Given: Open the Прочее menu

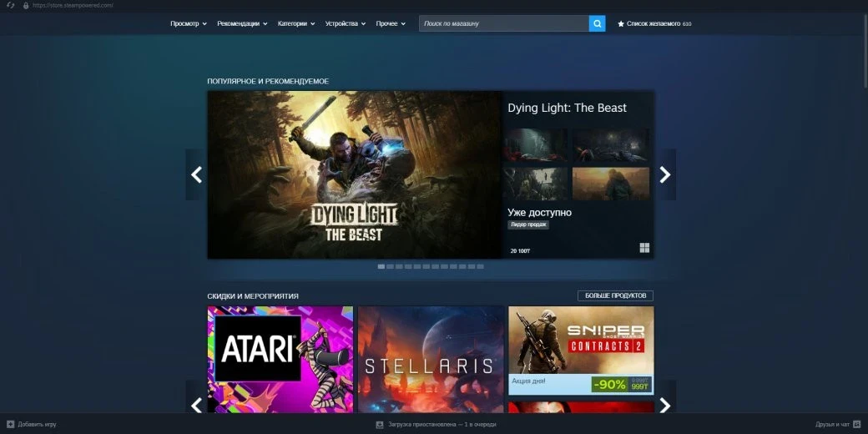Looking at the screenshot, I should 391,23.
